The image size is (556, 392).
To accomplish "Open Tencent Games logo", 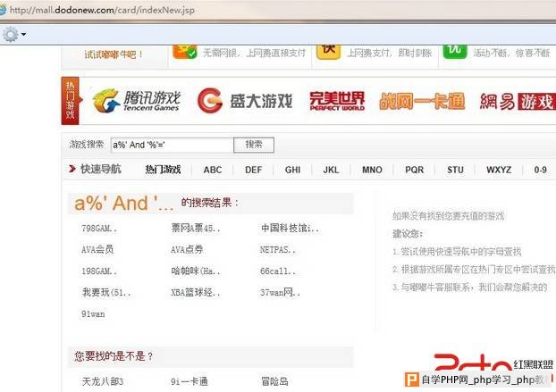I will (137, 101).
